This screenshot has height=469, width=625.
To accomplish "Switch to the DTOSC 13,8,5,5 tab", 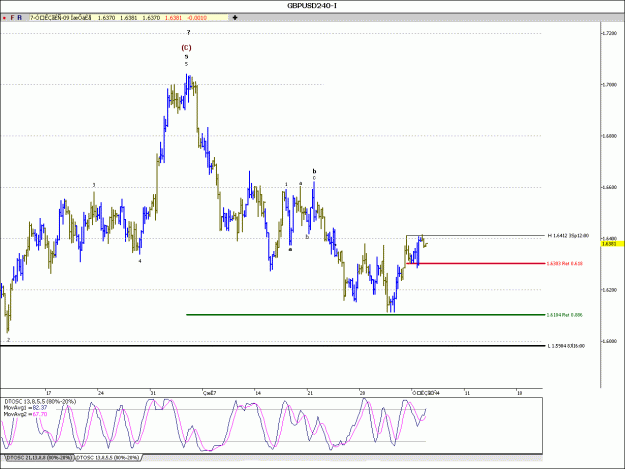I will pos(108,457).
